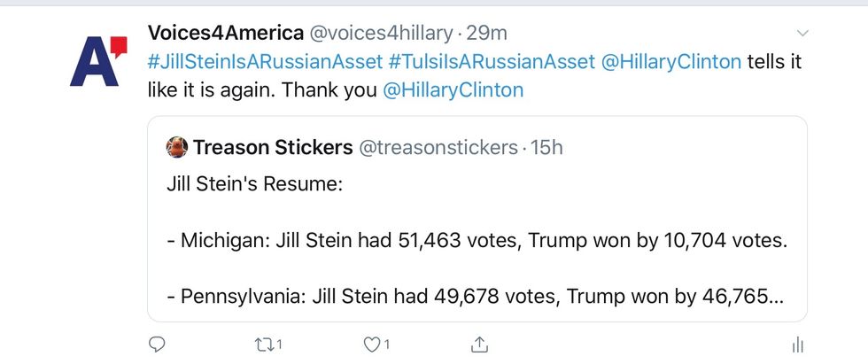Click the reply speech bubble icon
The height and width of the screenshot is (364, 868).
tap(157, 343)
